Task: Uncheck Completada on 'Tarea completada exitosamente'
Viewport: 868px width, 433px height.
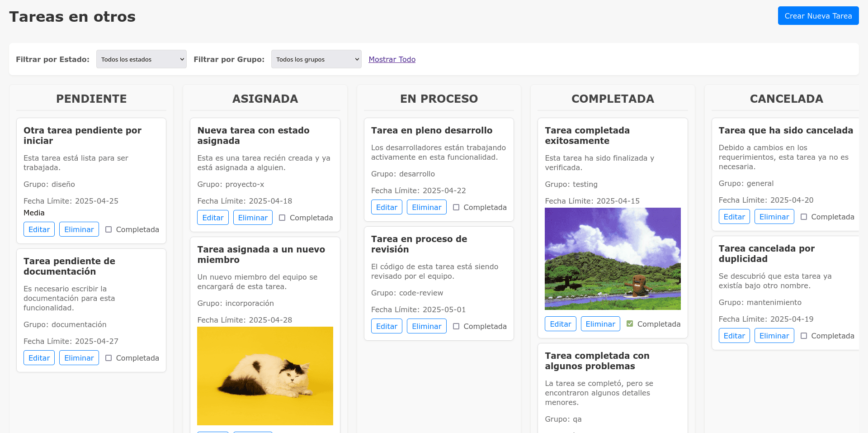Action: (x=629, y=323)
